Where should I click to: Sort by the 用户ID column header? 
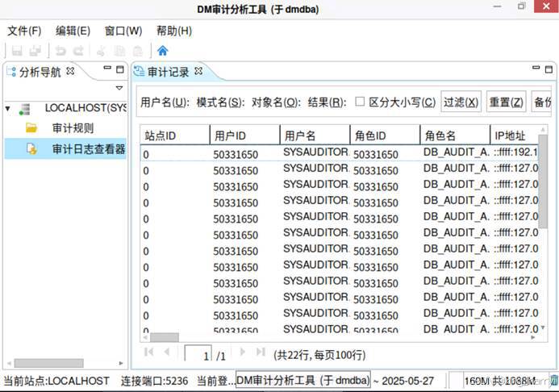(x=244, y=135)
